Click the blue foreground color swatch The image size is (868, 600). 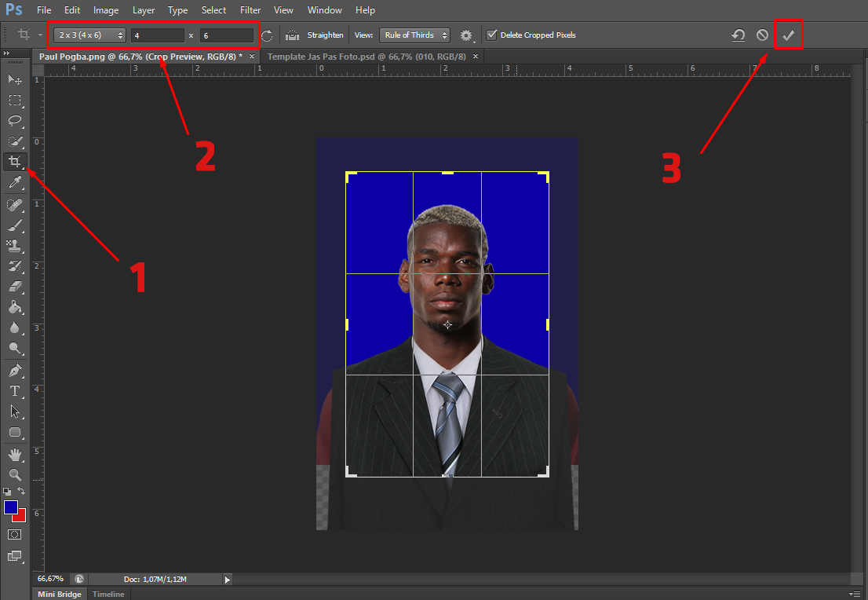click(x=10, y=507)
